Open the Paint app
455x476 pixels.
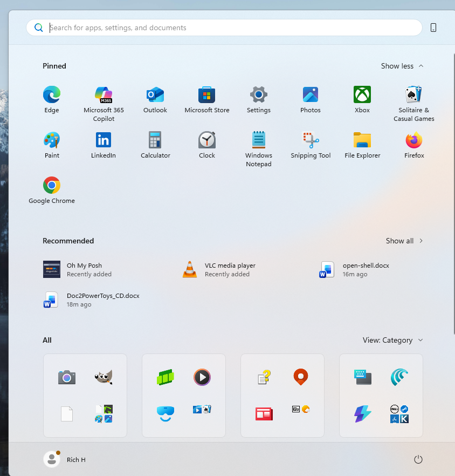[x=52, y=145]
